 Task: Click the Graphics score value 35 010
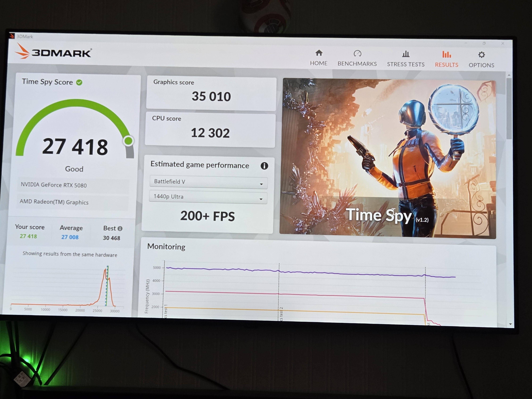(211, 96)
